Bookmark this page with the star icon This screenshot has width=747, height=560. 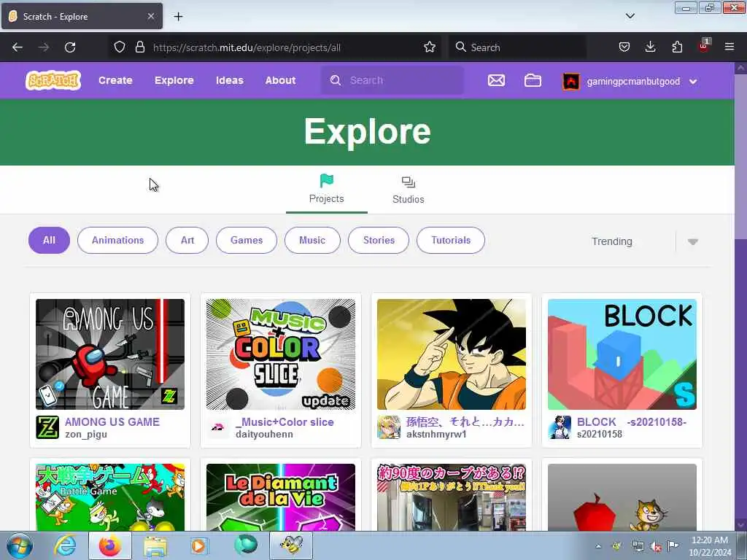[429, 47]
